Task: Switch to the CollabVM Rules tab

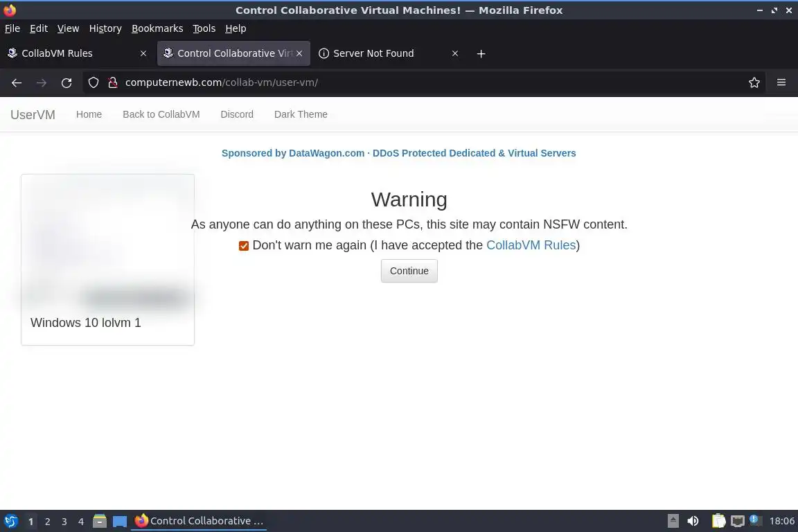Action: (x=78, y=53)
